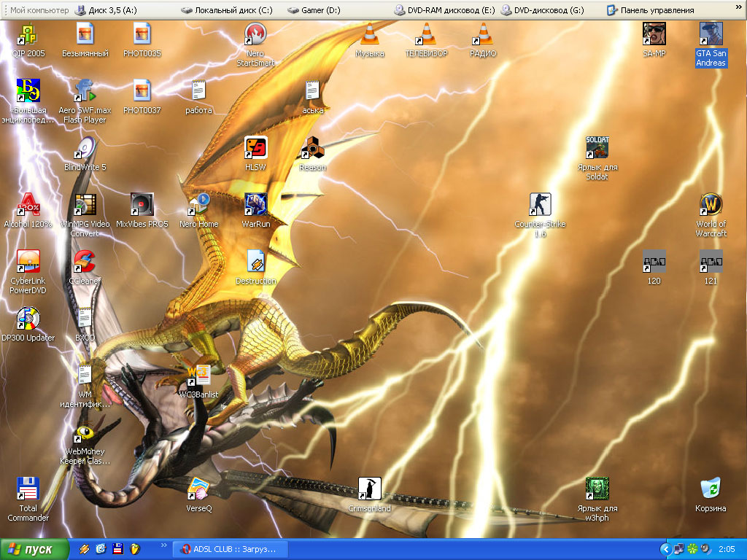This screenshot has width=747, height=560.
Task: Open the ICQ flower tray icon
Action: 692,550
